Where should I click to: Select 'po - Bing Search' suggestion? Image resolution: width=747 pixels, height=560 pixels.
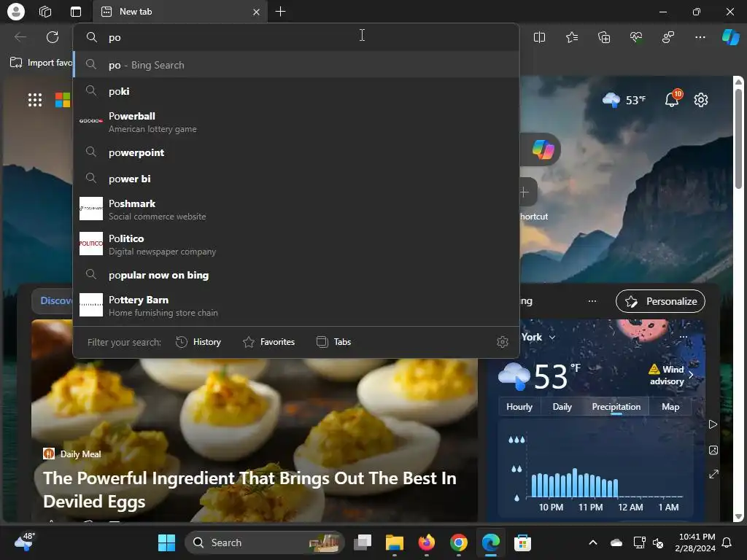coord(296,65)
